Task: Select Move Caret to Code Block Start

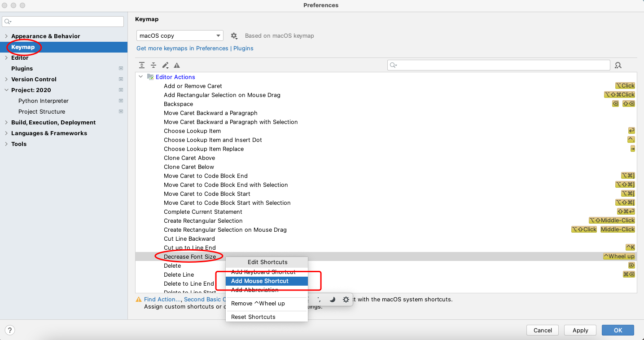Action: point(386,194)
